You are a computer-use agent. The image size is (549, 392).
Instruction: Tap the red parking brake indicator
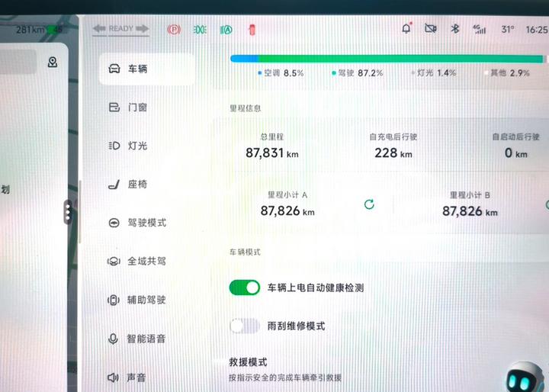tap(174, 30)
